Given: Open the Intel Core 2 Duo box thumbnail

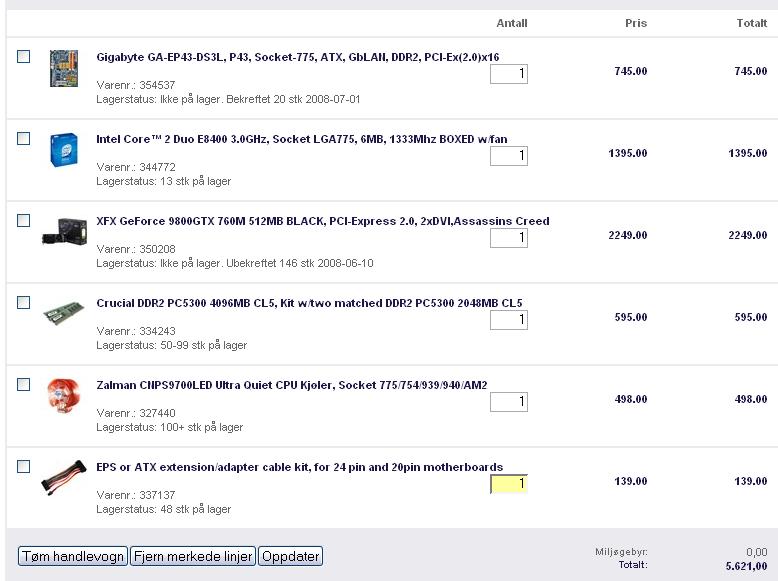Looking at the screenshot, I should (x=64, y=150).
